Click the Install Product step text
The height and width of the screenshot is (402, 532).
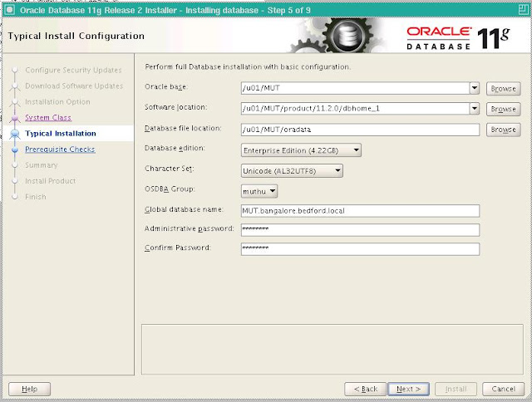50,181
